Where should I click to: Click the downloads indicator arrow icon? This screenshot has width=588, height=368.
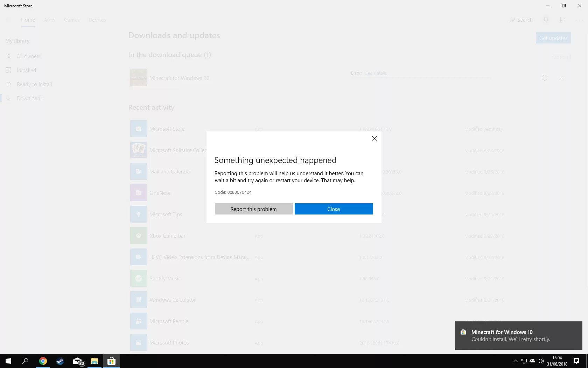coord(562,20)
